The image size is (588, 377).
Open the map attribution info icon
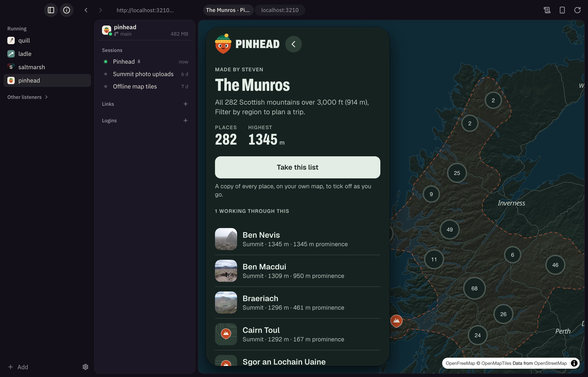point(574,363)
